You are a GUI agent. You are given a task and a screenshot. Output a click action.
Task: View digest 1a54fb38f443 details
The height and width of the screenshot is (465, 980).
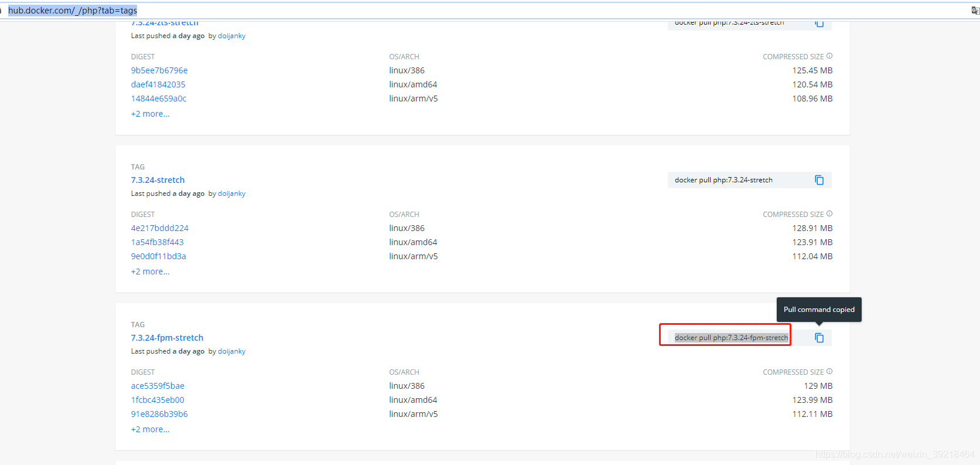click(157, 242)
